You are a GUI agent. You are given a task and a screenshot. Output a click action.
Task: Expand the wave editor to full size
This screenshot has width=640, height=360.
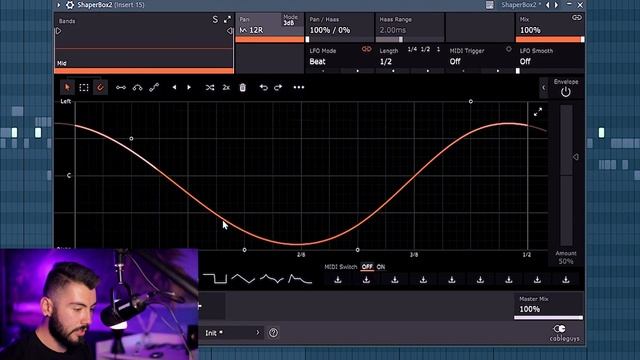[x=538, y=112]
